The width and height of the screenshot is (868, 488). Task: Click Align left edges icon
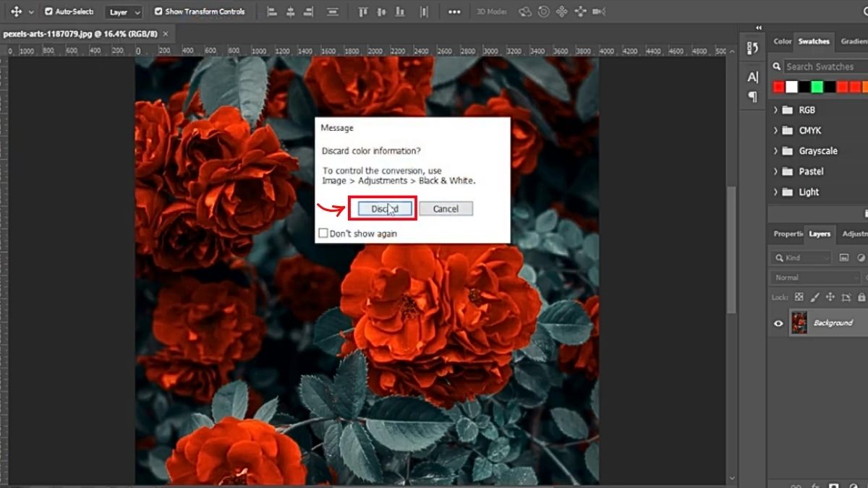tap(272, 12)
